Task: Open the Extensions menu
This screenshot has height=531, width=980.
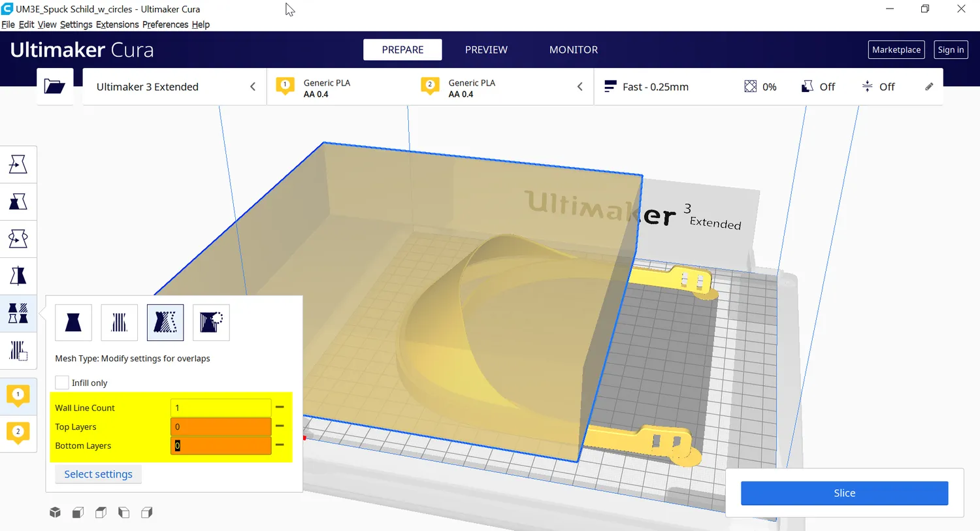Action: click(118, 25)
